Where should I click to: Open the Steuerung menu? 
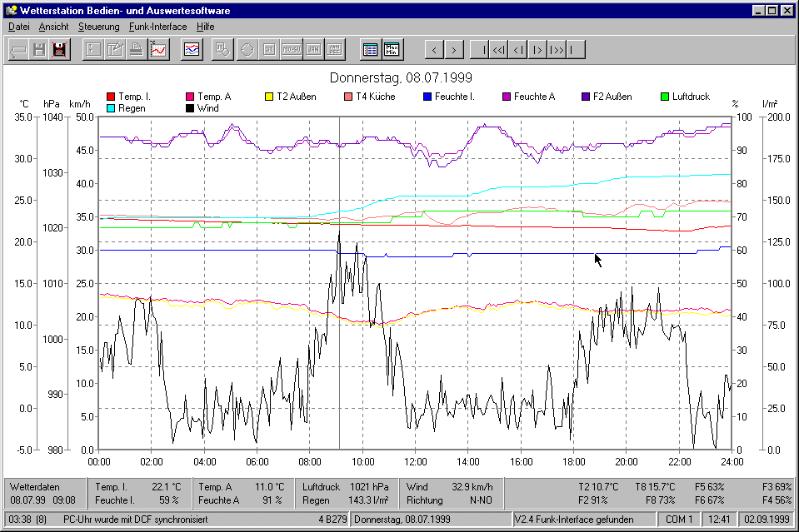98,27
